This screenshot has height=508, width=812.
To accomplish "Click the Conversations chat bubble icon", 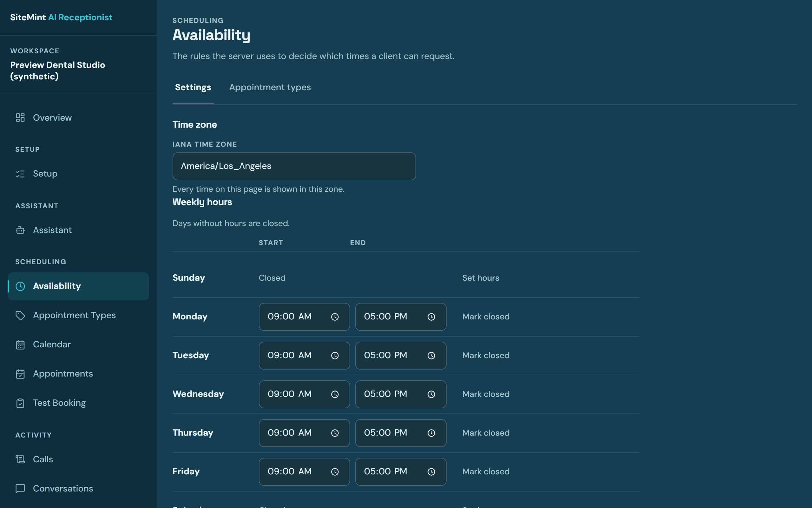I will click(20, 489).
